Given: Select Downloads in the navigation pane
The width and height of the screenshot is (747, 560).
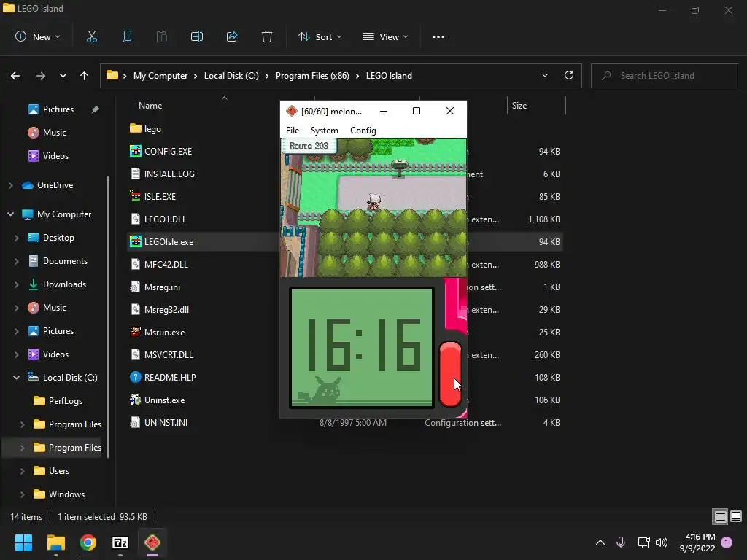Looking at the screenshot, I should point(64,284).
